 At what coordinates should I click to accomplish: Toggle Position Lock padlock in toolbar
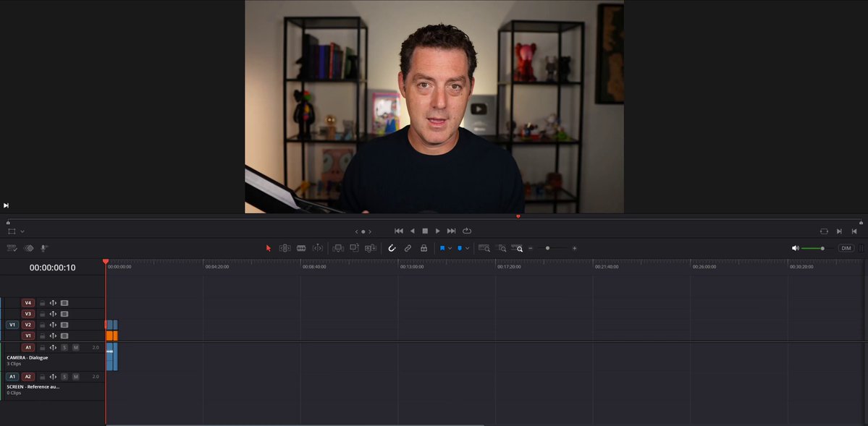424,248
